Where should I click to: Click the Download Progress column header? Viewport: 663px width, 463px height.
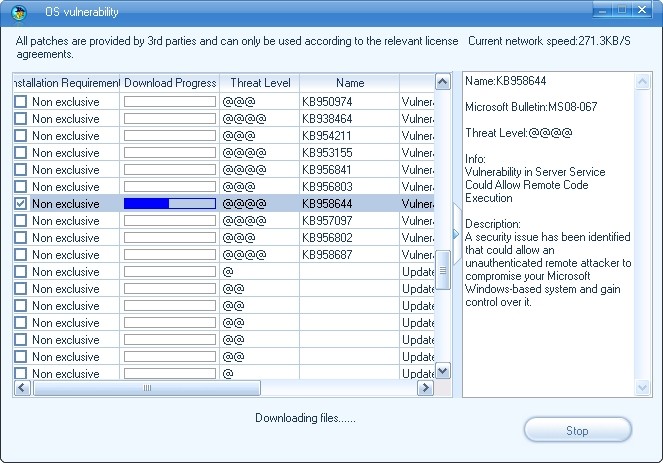pyautogui.click(x=169, y=83)
